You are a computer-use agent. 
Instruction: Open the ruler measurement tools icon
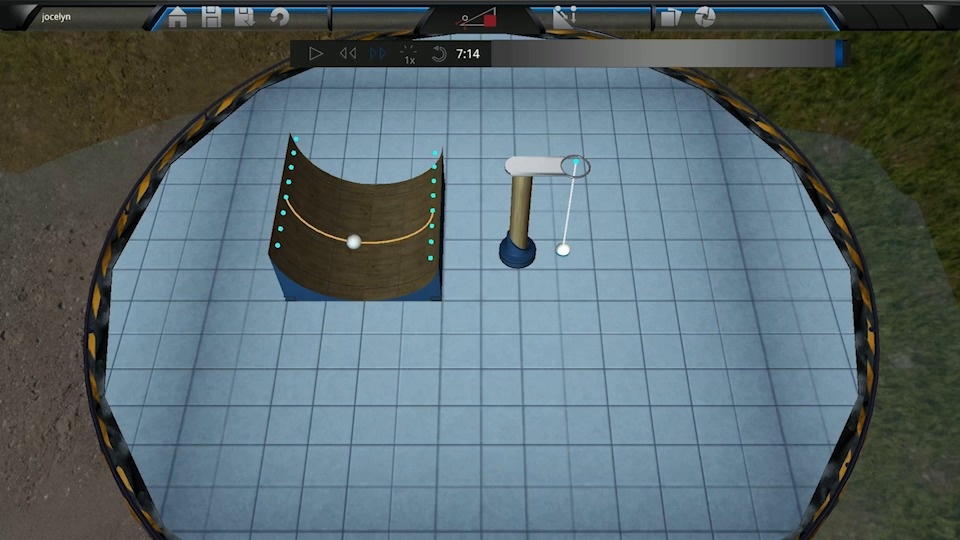(x=564, y=17)
